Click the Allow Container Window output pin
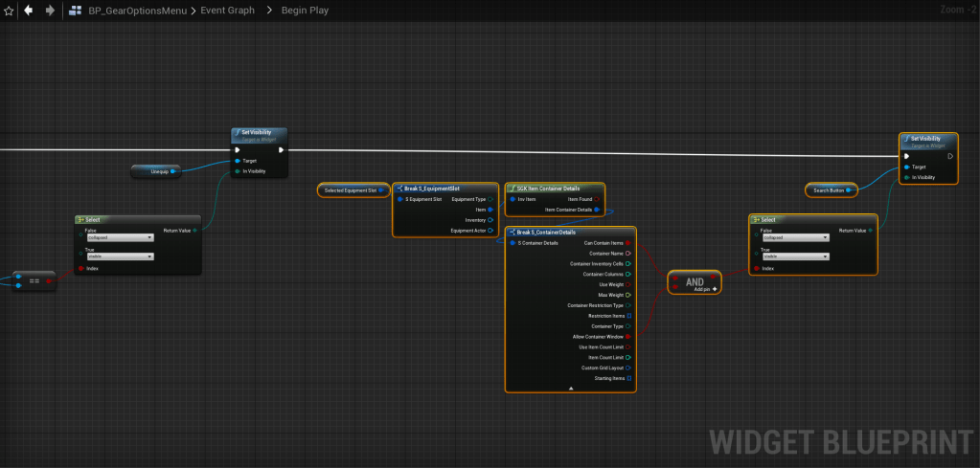This screenshot has width=980, height=468. [x=627, y=336]
